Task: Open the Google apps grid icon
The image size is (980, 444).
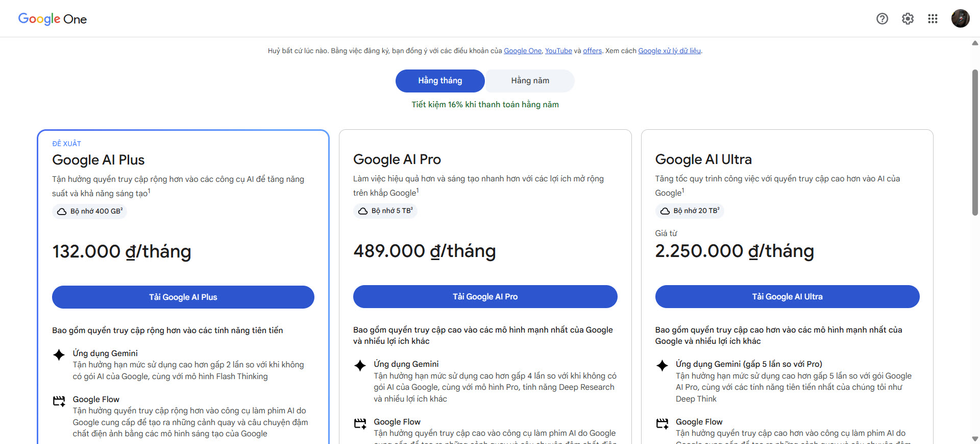Action: click(933, 19)
